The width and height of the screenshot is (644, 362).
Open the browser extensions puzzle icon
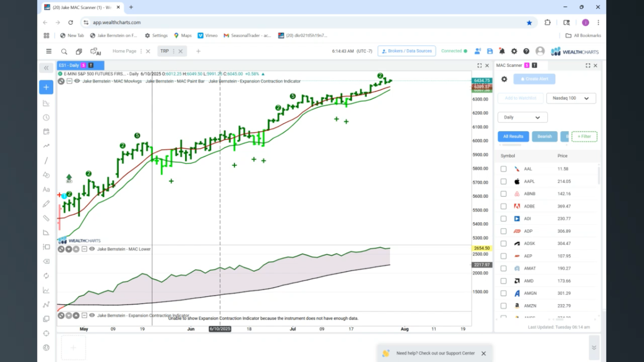click(x=547, y=22)
